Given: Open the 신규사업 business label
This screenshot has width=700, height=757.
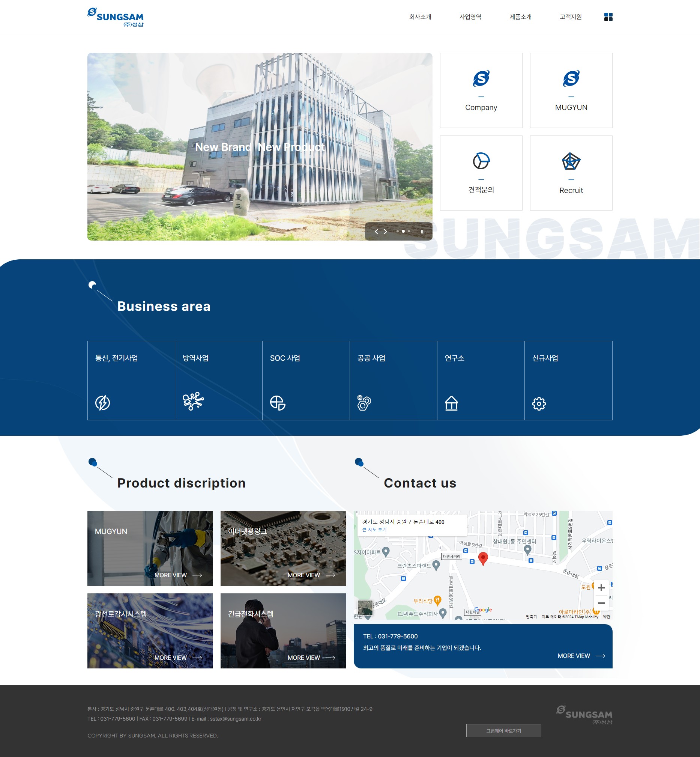Looking at the screenshot, I should [545, 358].
